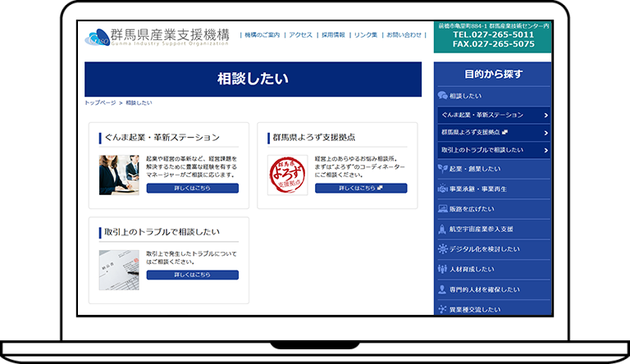The height and width of the screenshot is (364, 630).
Task: Select 人材育成したい in the sidebar
Action: [x=494, y=270]
